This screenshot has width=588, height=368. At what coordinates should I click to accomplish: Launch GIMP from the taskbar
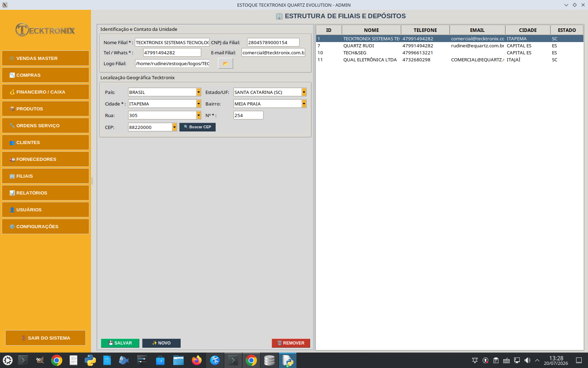click(40, 360)
